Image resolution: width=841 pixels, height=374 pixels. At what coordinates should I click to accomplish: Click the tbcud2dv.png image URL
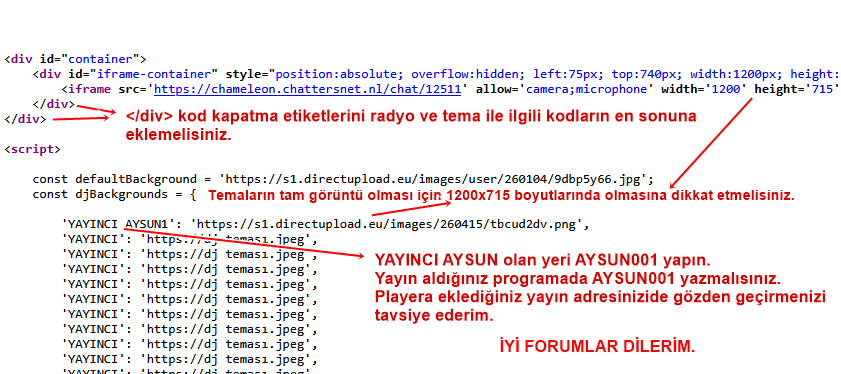coord(386,224)
